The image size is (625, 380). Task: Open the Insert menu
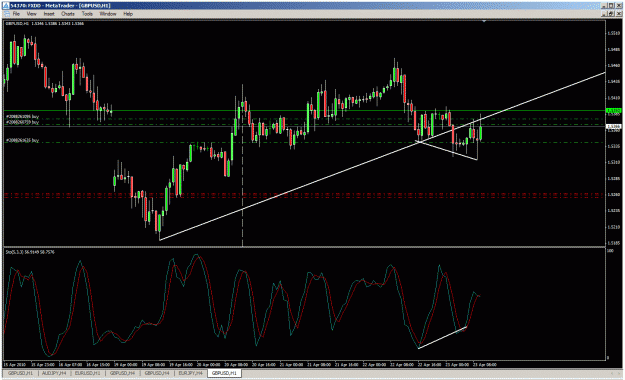49,14
